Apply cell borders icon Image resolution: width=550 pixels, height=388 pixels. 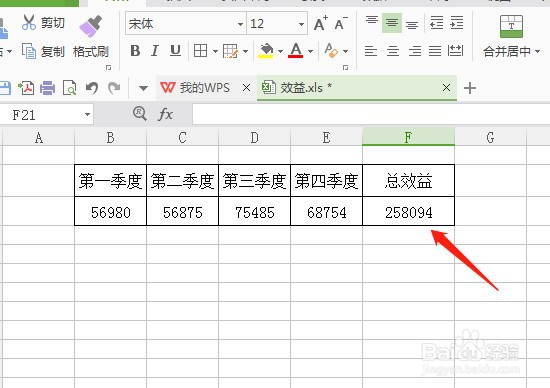pyautogui.click(x=200, y=51)
